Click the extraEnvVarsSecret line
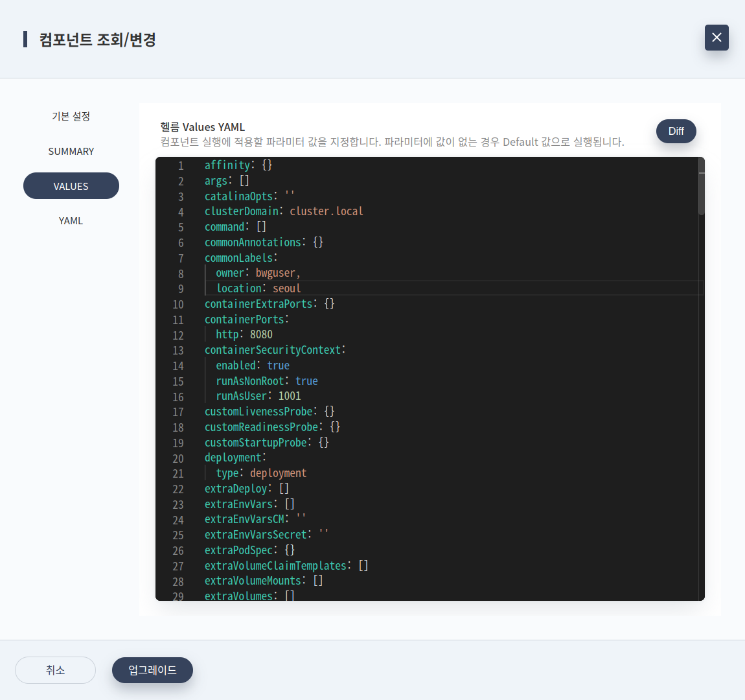Viewport: 745px width, 700px height. click(266, 535)
